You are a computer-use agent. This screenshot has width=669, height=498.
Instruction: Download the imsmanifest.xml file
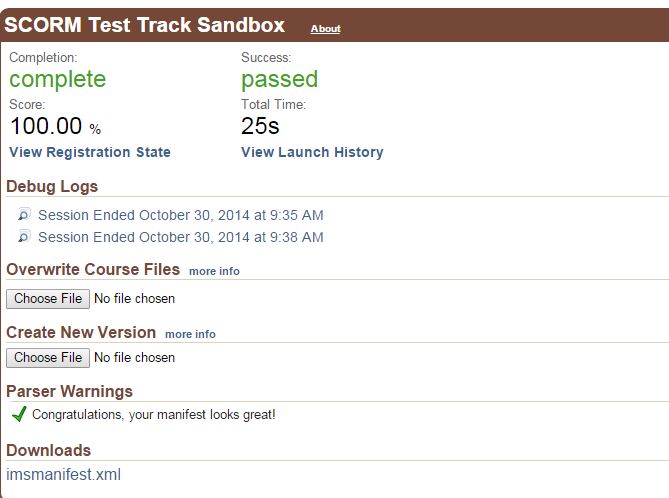(63, 474)
